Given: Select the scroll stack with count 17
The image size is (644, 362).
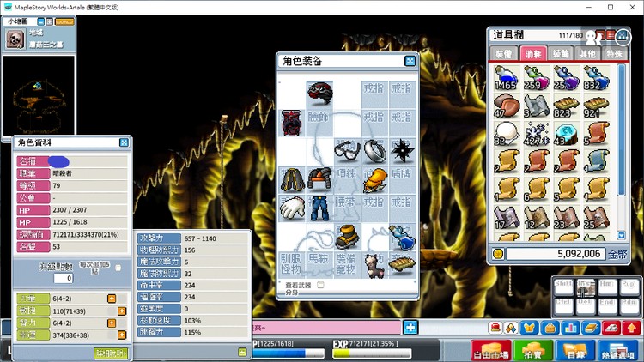Looking at the screenshot, I should click(507, 218).
